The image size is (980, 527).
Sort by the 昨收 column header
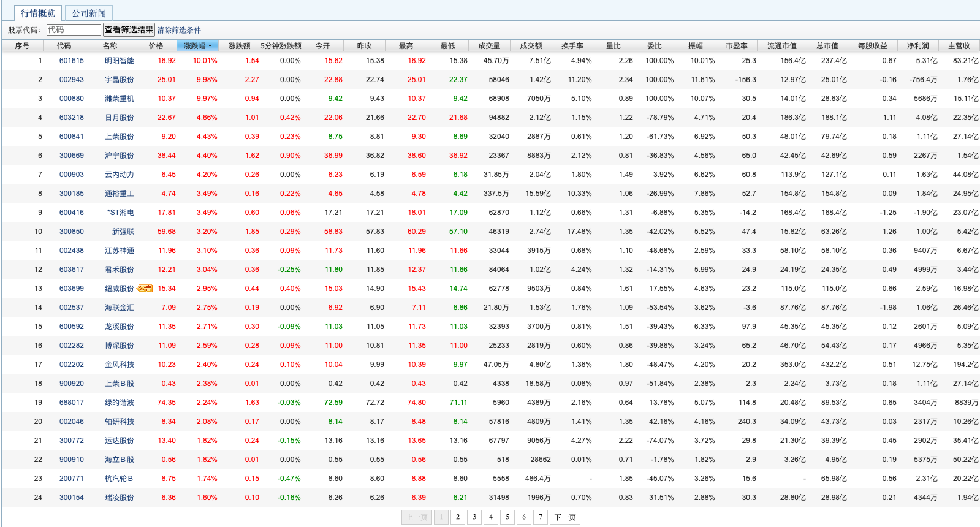(x=364, y=46)
